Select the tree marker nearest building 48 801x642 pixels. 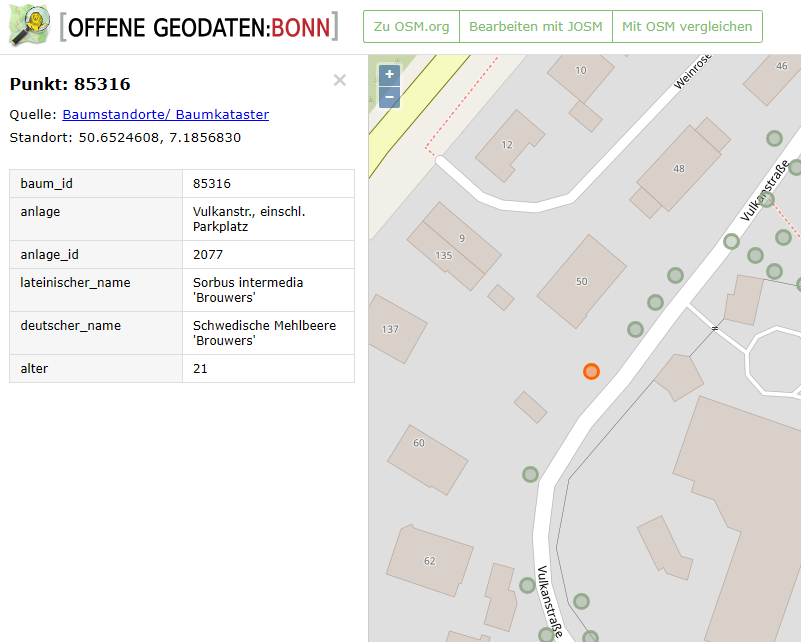[731, 241]
